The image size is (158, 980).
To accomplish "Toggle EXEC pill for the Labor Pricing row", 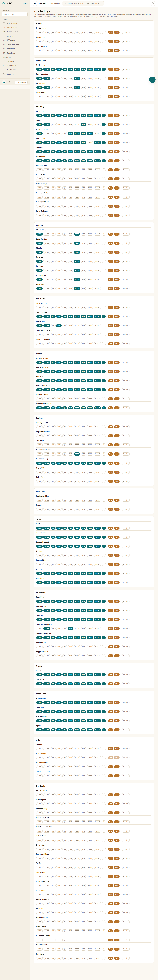I will click(39, 243).
